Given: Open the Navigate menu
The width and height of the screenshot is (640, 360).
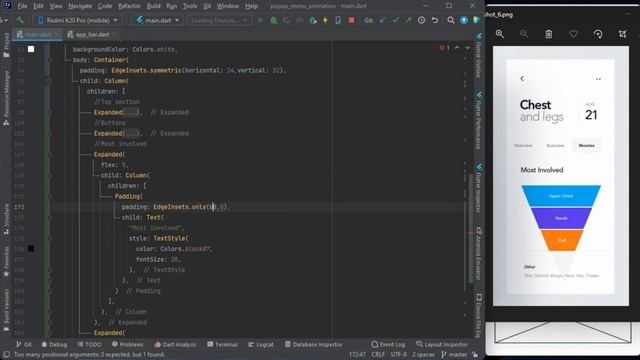Looking at the screenshot, I should pyautogui.click(x=80, y=6).
